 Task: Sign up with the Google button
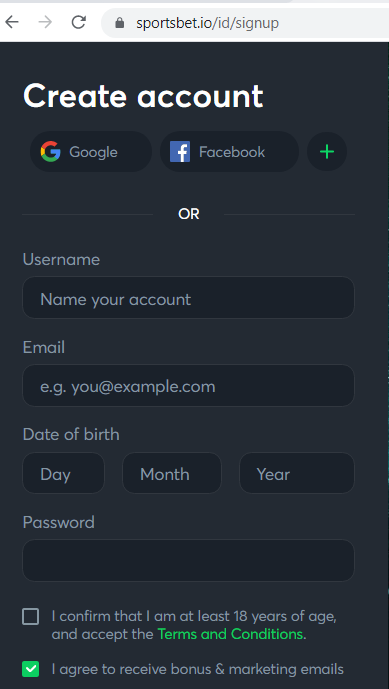point(91,152)
